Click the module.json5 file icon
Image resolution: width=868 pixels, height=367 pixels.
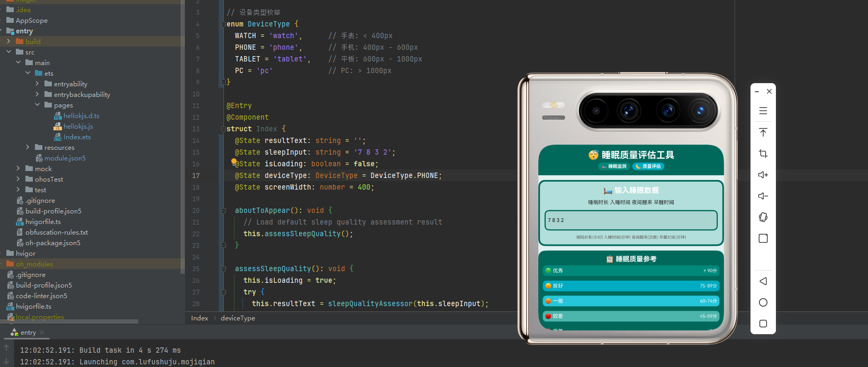39,158
